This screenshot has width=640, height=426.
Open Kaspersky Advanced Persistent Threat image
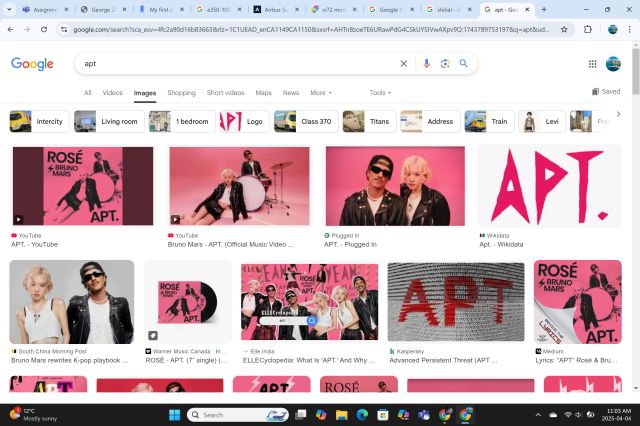(456, 302)
